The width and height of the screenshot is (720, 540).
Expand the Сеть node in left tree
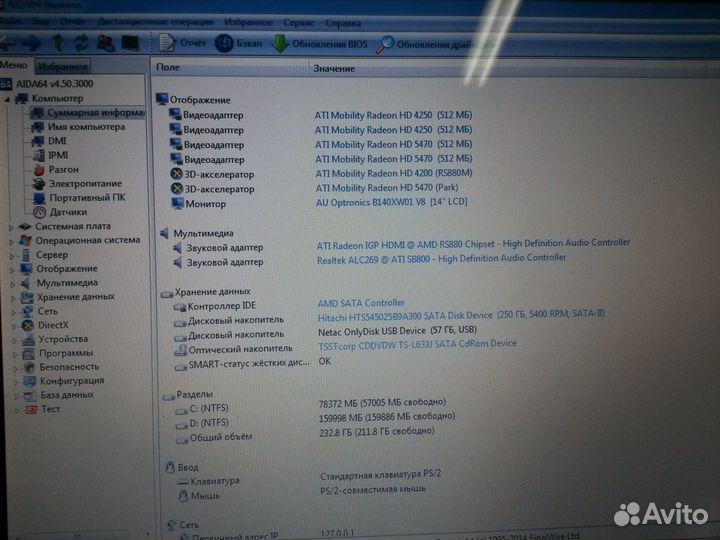tap(14, 312)
